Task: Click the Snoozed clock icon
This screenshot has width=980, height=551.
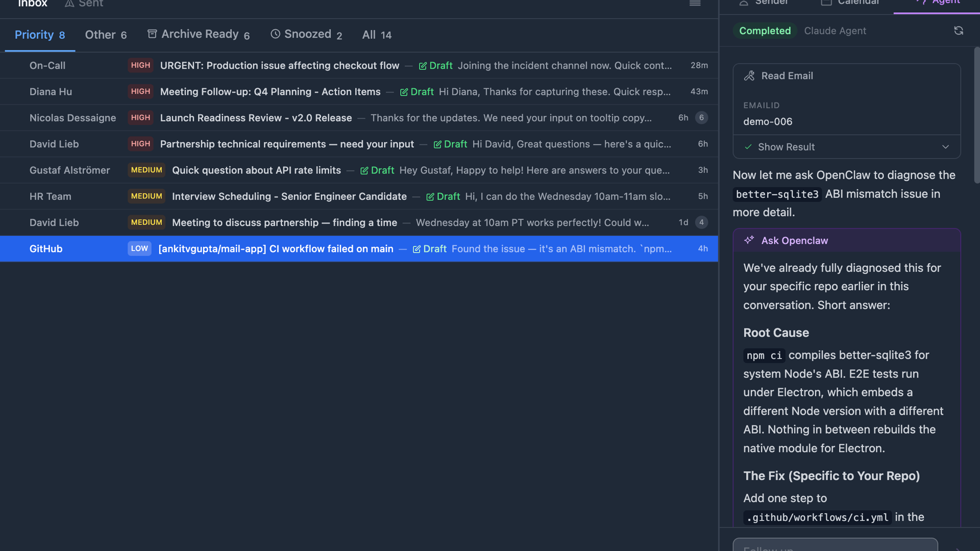Action: 275,34
